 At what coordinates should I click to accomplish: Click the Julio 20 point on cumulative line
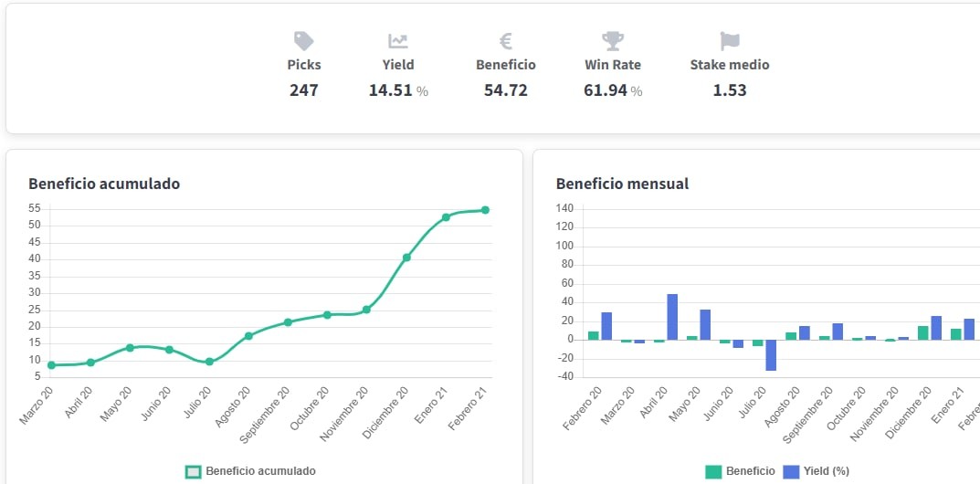pyautogui.click(x=209, y=362)
